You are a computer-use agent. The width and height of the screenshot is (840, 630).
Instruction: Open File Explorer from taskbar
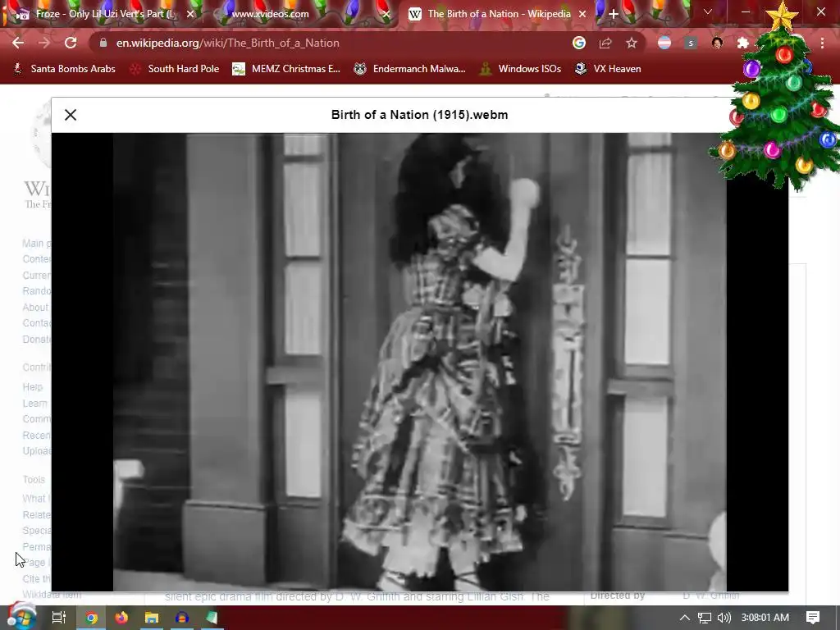(x=152, y=618)
